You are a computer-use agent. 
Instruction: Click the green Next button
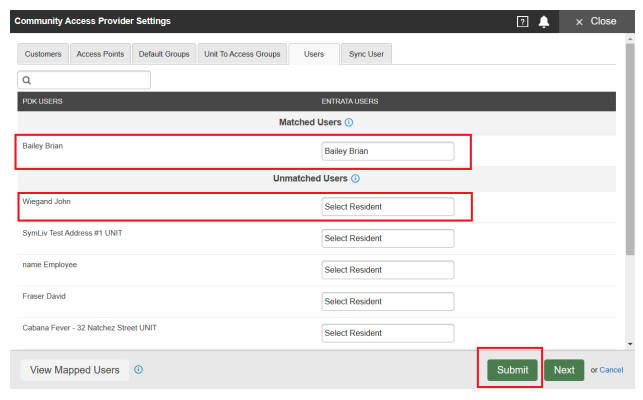pos(564,370)
